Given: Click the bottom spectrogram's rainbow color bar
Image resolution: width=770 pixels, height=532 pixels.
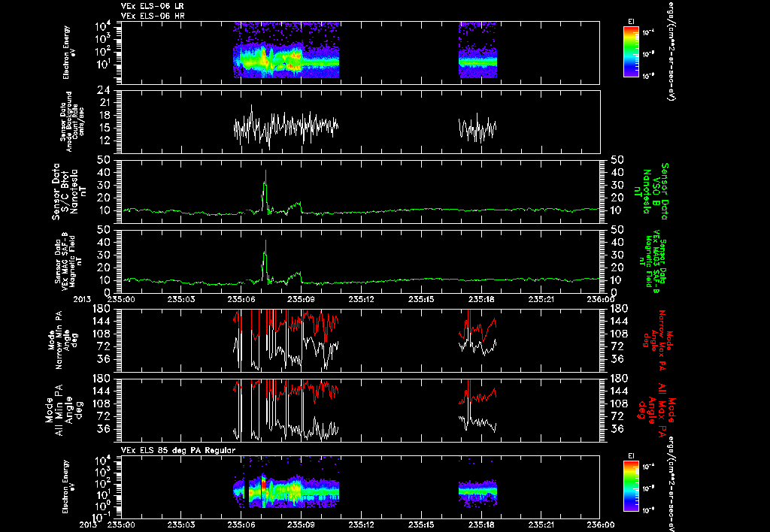Looking at the screenshot, I should pyautogui.click(x=631, y=487).
